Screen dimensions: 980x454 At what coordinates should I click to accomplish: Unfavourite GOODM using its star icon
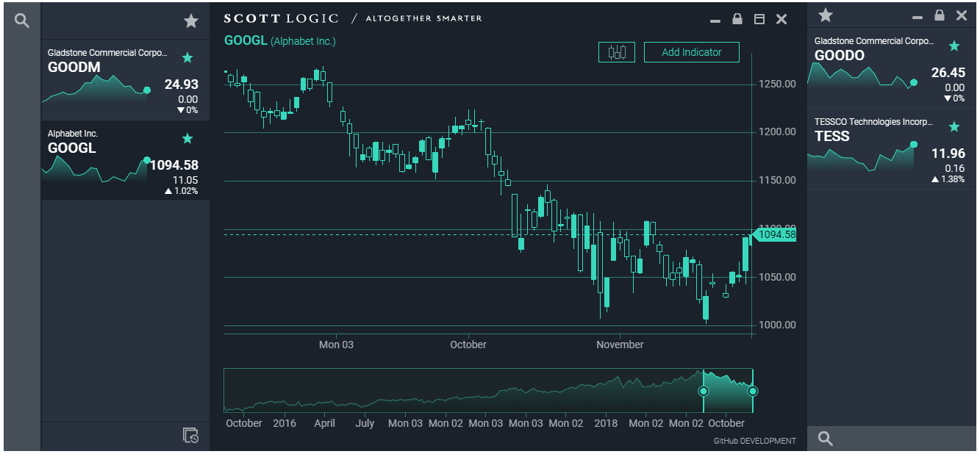coord(187,58)
